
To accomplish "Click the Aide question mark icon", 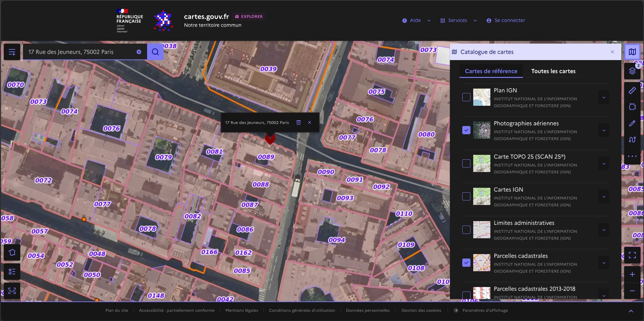I will pyautogui.click(x=405, y=21).
